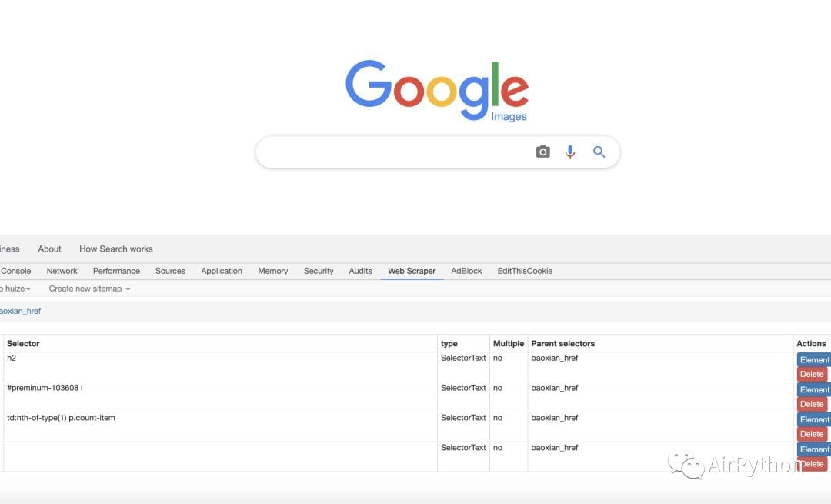Click the baoxian_href breadcrumb link
831x504 pixels.
click(20, 311)
